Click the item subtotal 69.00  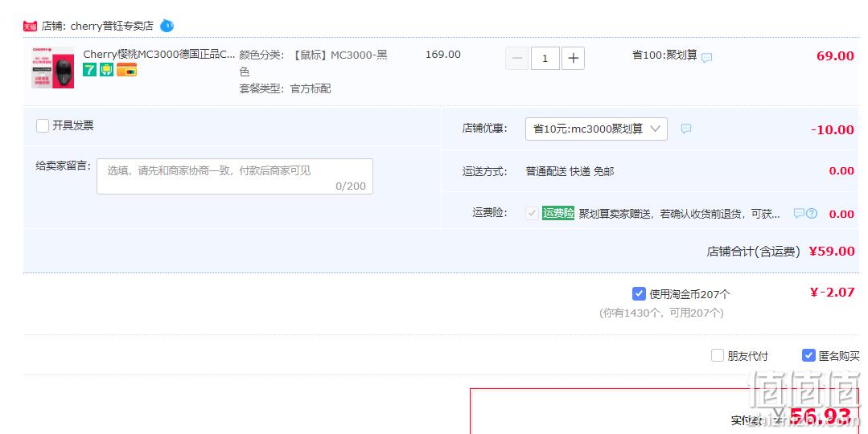835,55
